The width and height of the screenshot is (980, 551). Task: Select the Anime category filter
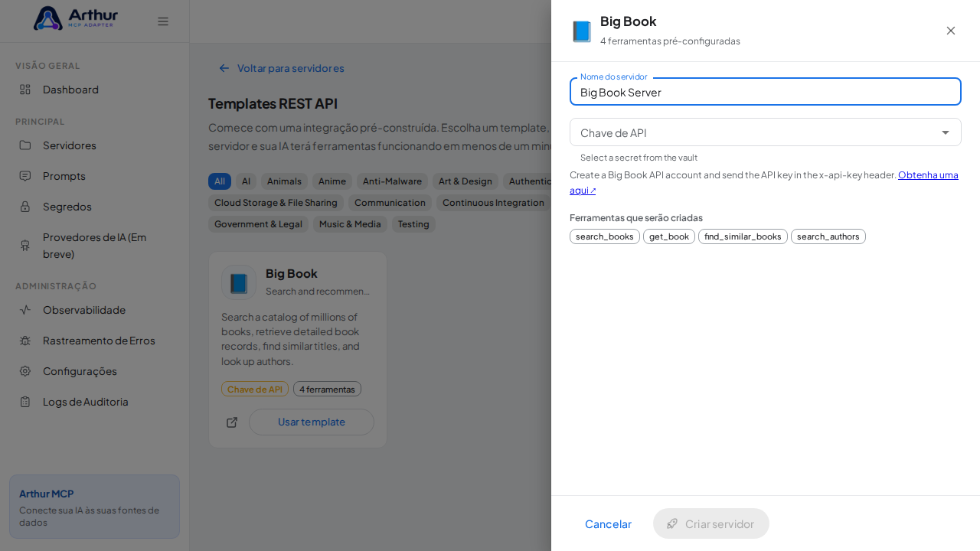tap(332, 181)
